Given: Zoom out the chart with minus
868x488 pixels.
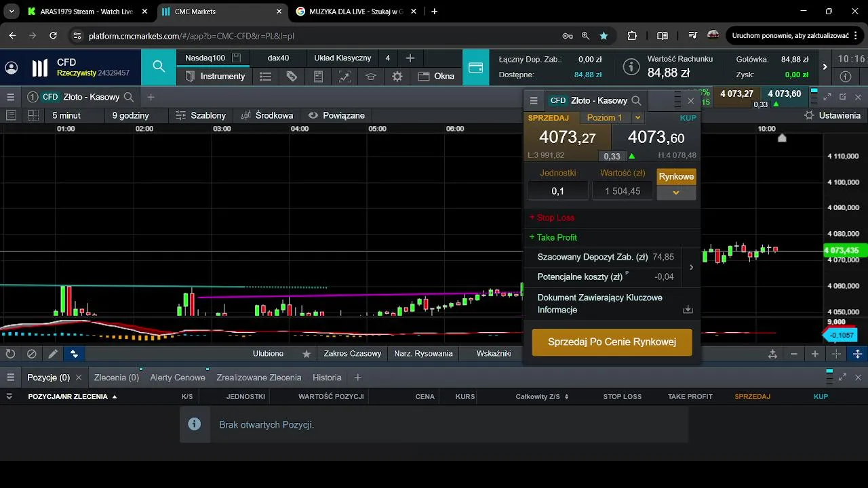Looking at the screenshot, I should pos(794,354).
